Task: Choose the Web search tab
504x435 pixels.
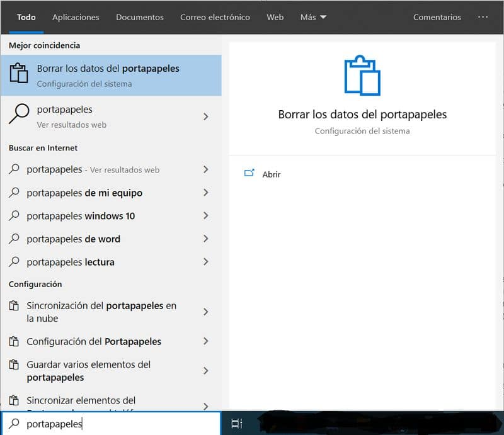Action: coord(275,18)
